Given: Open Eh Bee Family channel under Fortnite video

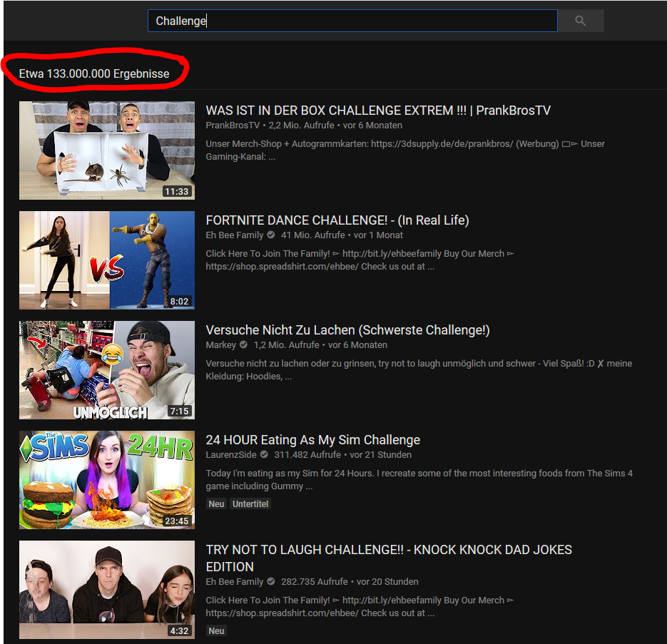Looking at the screenshot, I should pos(234,235).
